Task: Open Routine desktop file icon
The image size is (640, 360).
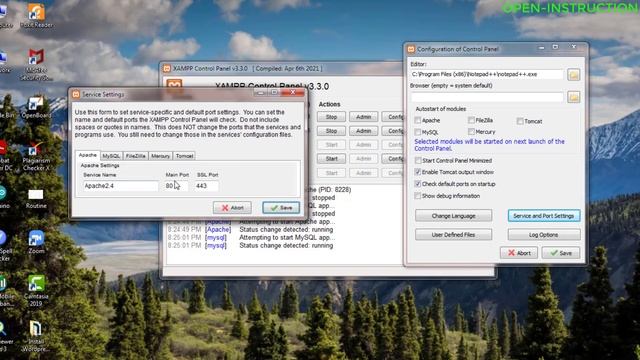Action: 36,199
